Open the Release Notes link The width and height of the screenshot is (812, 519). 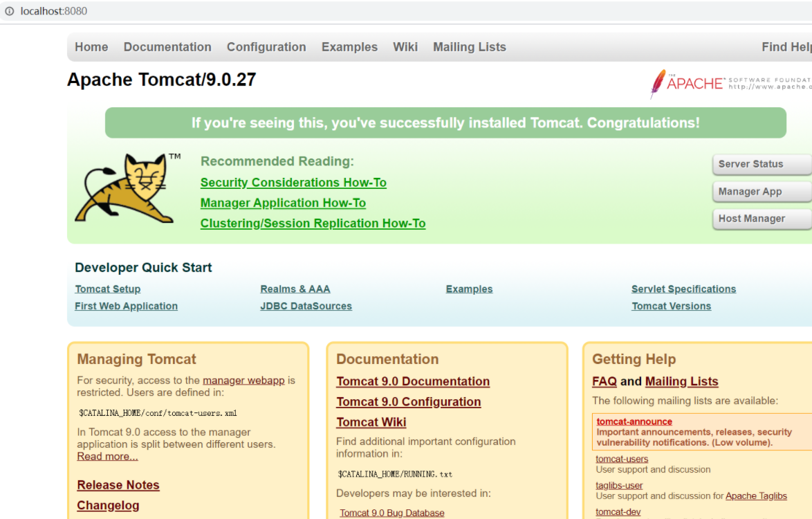coord(118,485)
